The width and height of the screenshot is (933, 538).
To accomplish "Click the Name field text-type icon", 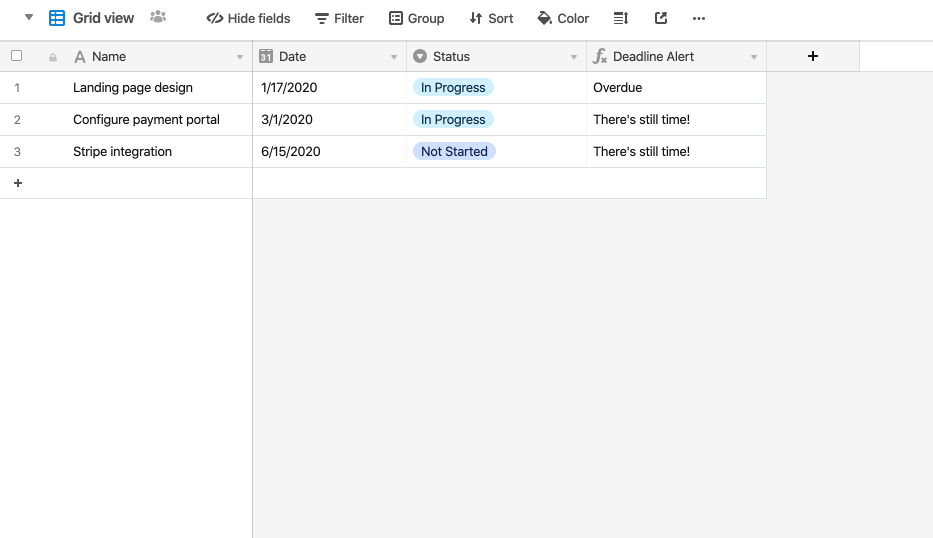I will click(80, 57).
